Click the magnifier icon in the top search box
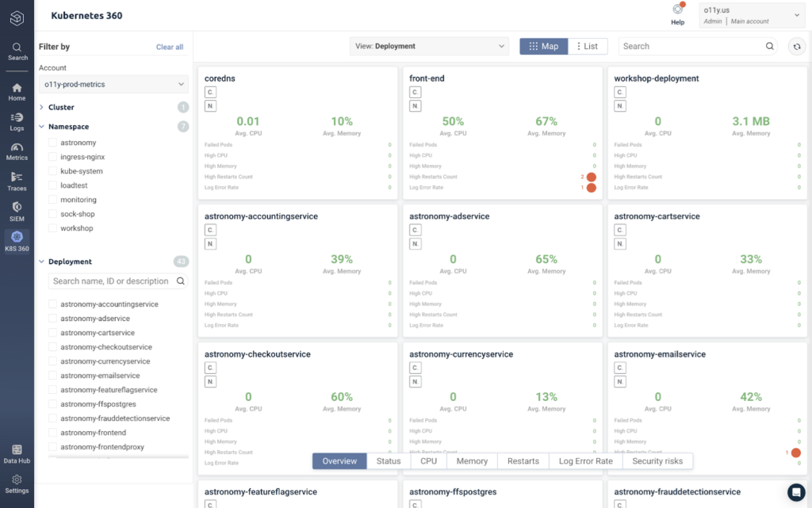The width and height of the screenshot is (812, 508). [769, 46]
